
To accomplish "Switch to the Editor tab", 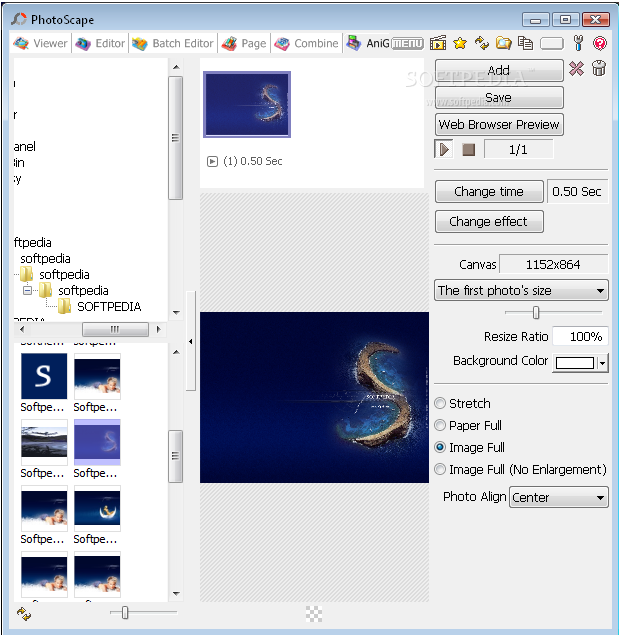I will point(100,43).
